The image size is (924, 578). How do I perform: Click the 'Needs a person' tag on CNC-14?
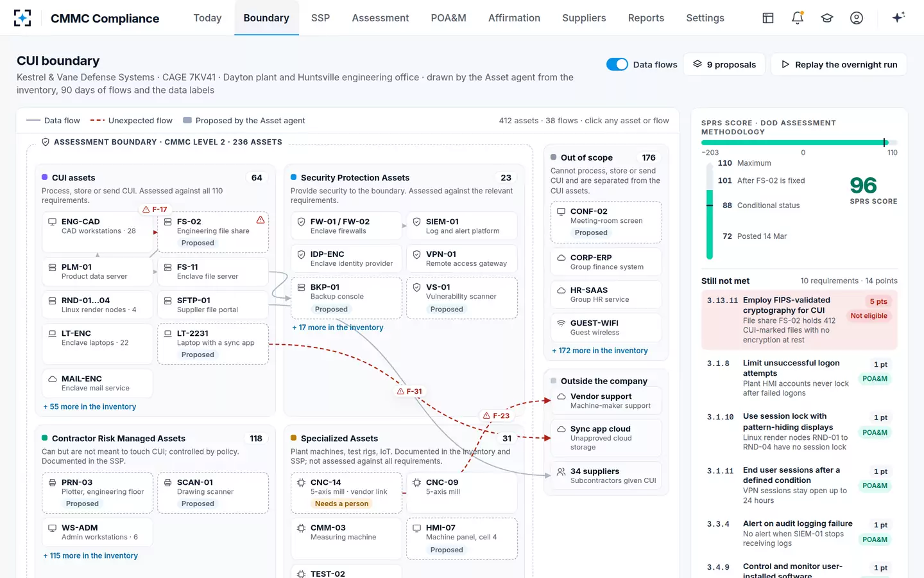coord(341,504)
